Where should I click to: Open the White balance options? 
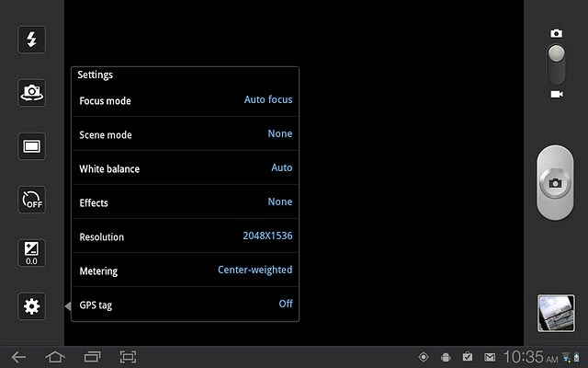tap(185, 168)
